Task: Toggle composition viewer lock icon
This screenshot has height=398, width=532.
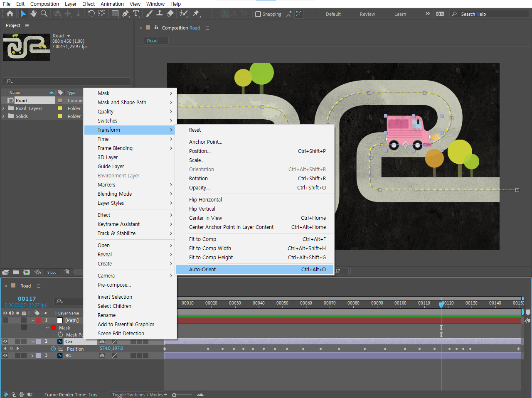Action: 156,28
